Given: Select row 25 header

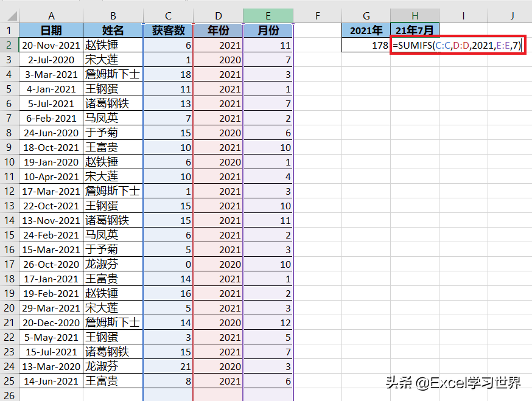Looking at the screenshot, I should (10, 381).
